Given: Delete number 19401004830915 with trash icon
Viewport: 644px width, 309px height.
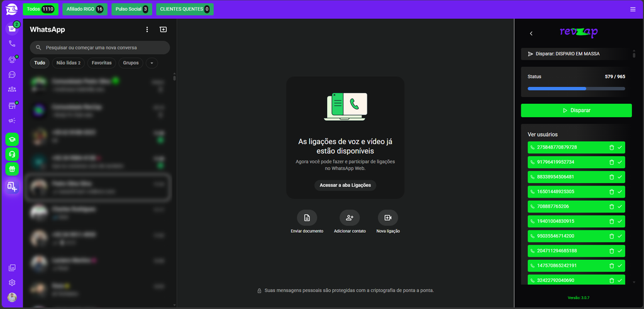Looking at the screenshot, I should tap(611, 221).
